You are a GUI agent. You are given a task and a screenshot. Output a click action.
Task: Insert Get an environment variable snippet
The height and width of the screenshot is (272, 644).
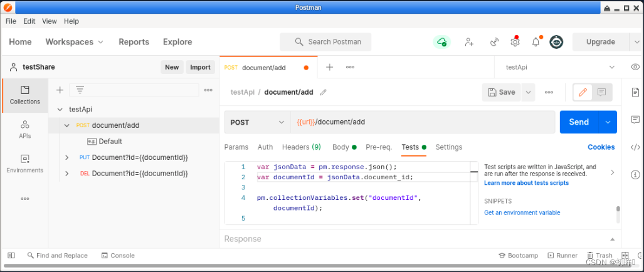tap(522, 212)
